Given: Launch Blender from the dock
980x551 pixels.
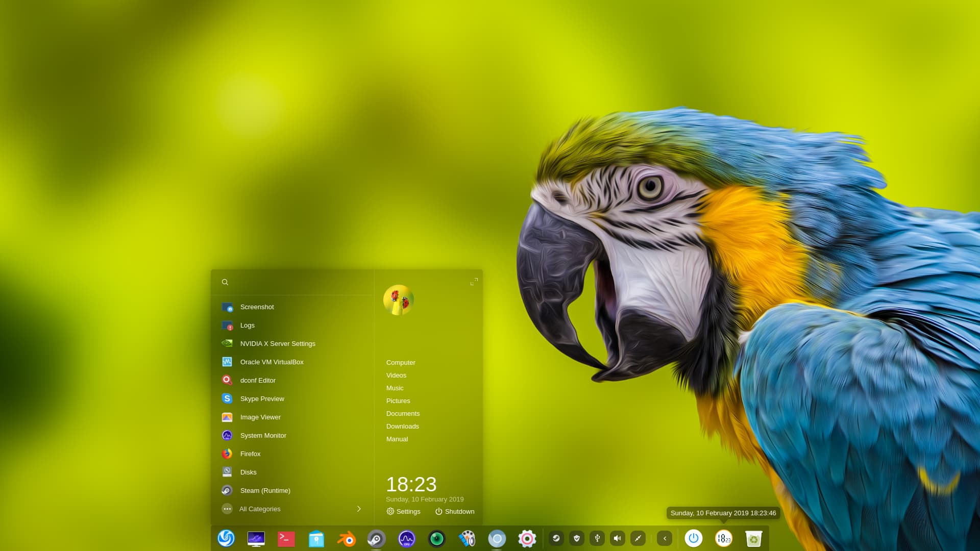Looking at the screenshot, I should coord(347,538).
